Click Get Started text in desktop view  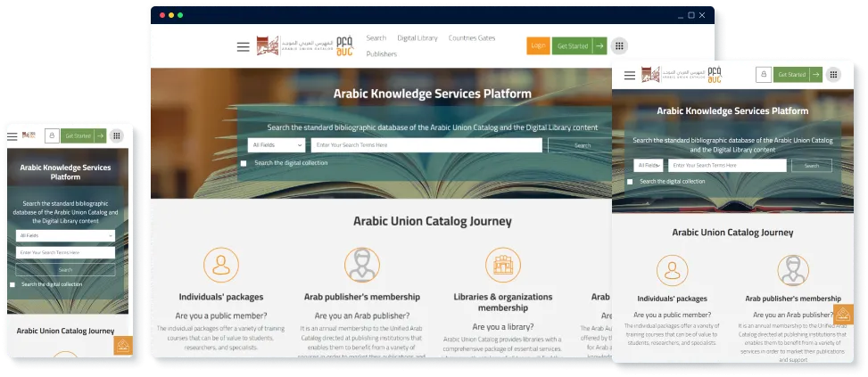573,46
